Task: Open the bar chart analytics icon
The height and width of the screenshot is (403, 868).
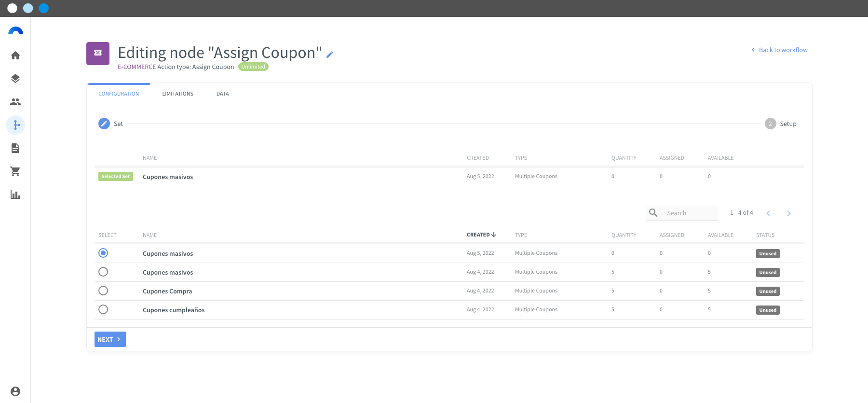Action: click(x=15, y=195)
